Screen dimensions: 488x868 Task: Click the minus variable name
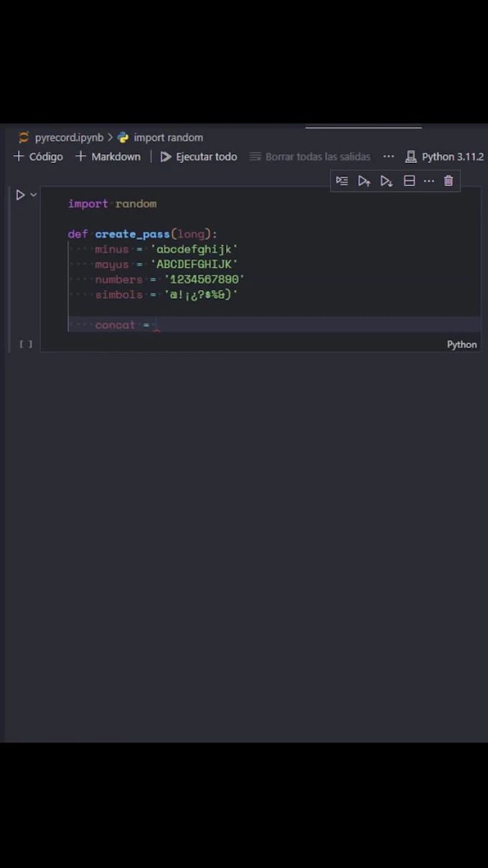tap(112, 249)
